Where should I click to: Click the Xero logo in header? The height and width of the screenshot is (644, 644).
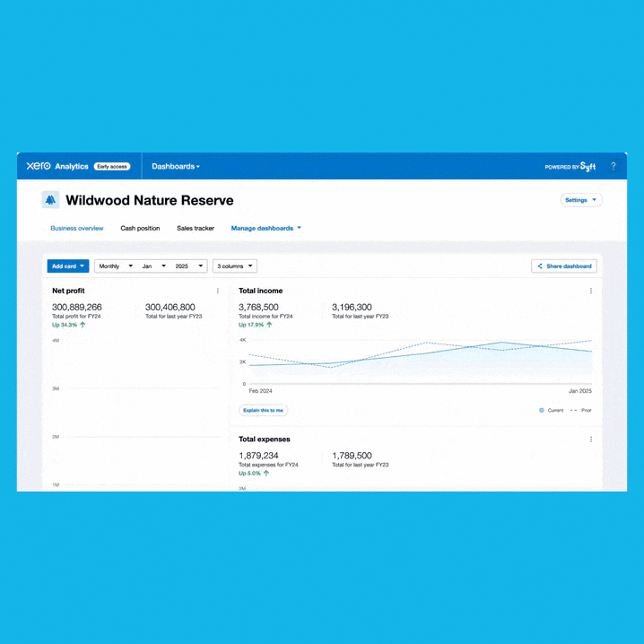tap(39, 166)
